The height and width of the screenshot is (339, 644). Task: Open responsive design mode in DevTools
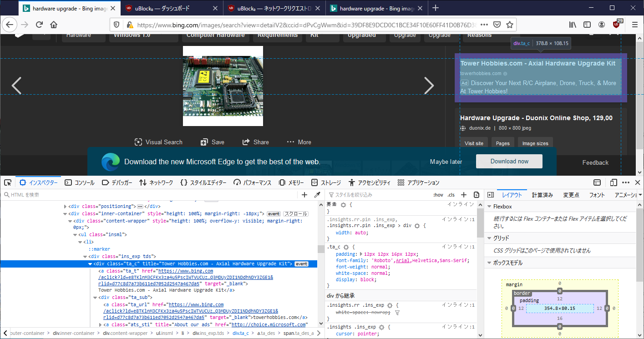pos(614,182)
